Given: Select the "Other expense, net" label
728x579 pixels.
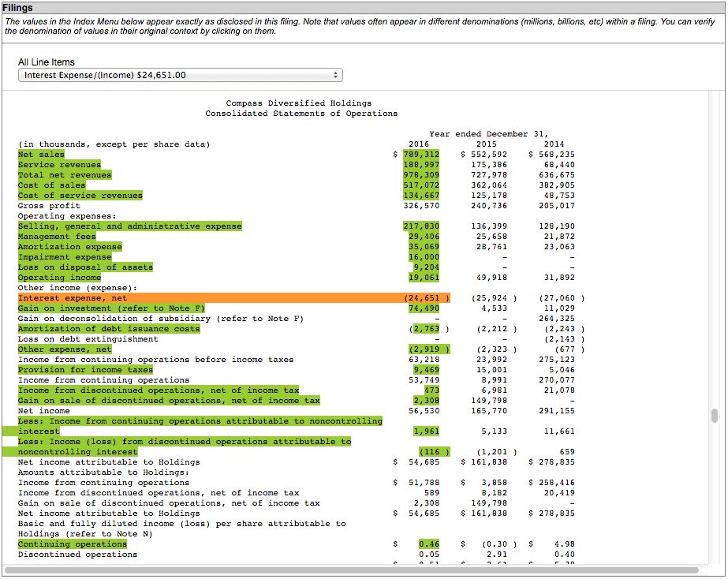Looking at the screenshot, I should (65, 349).
